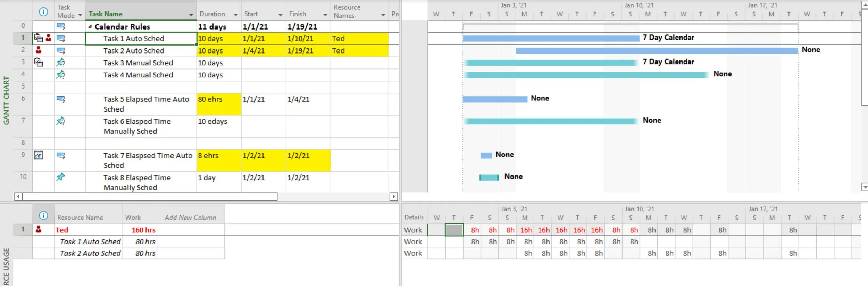Select the '80 ehrs' duration cell
Viewport: 868px width, 286px height.
[219, 104]
